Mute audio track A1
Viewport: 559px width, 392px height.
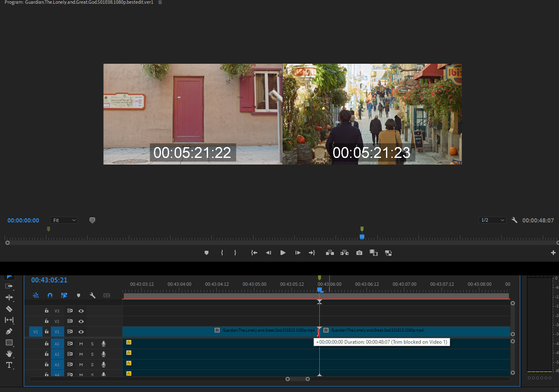pyautogui.click(x=81, y=344)
